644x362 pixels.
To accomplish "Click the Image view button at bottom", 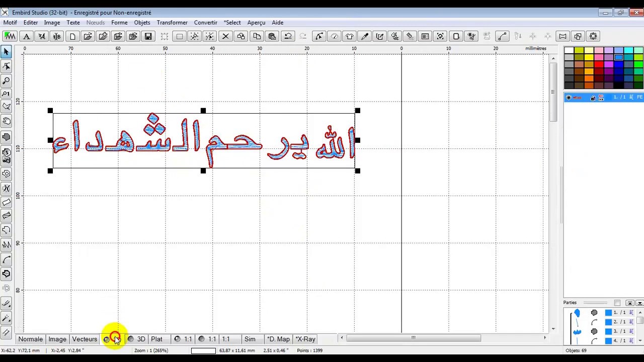I will (x=57, y=339).
